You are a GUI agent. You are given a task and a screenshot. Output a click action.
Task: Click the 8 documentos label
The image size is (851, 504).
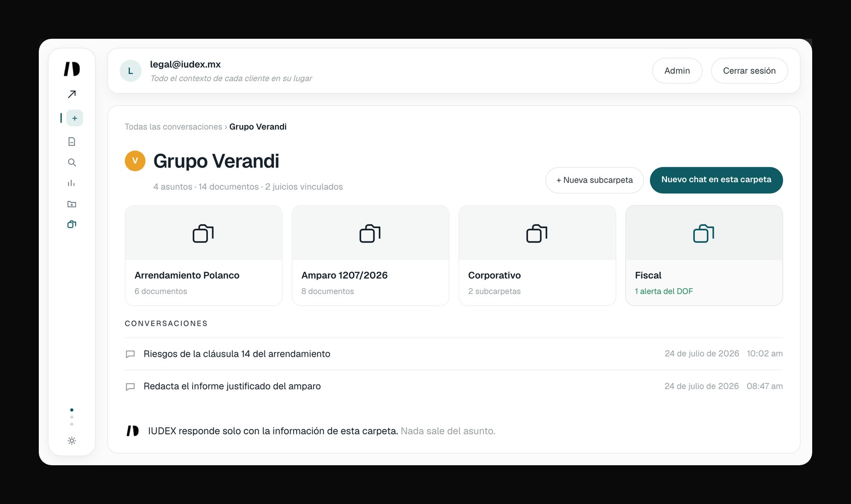(328, 291)
